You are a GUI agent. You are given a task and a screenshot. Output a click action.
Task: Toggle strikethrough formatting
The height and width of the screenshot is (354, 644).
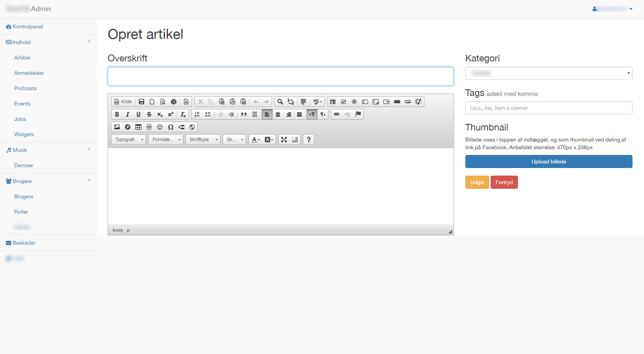coord(149,114)
